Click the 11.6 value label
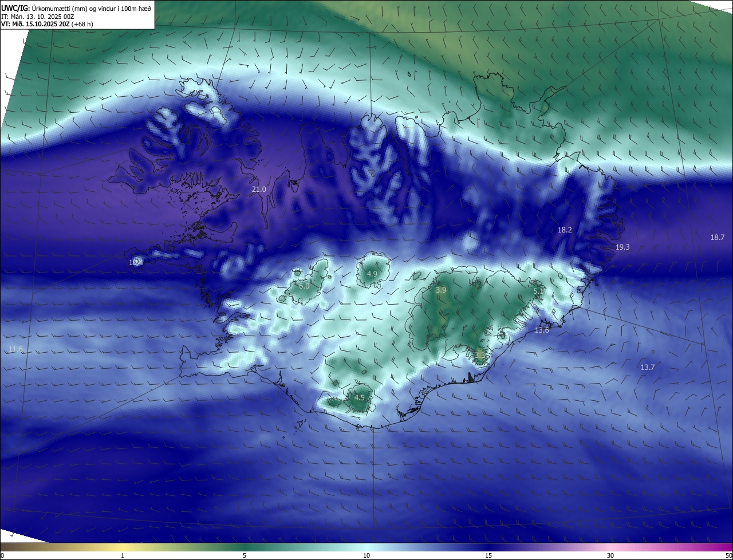The image size is (733, 560). (x=16, y=349)
